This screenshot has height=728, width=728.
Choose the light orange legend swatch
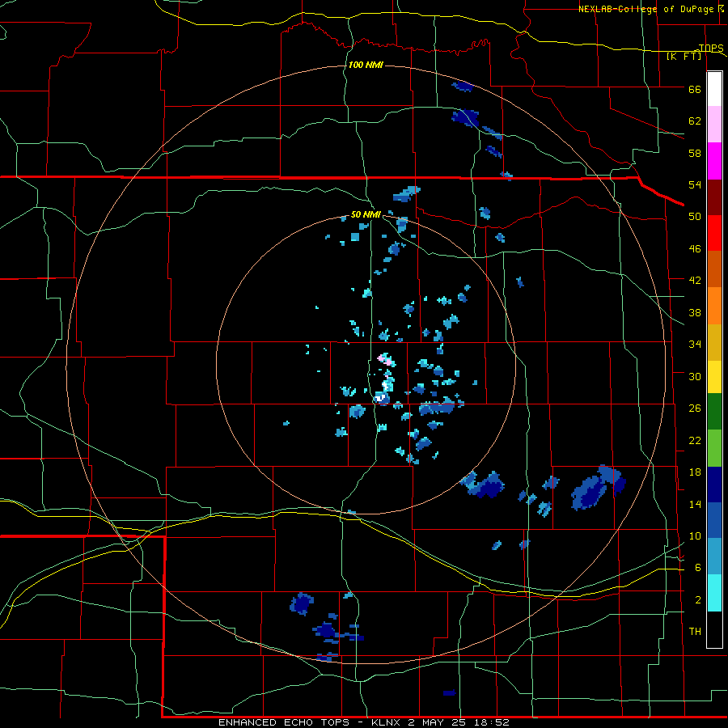coord(714,306)
